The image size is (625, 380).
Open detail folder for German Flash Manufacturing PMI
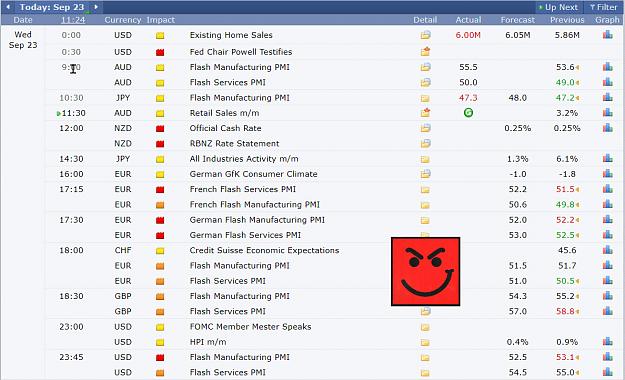point(425,220)
